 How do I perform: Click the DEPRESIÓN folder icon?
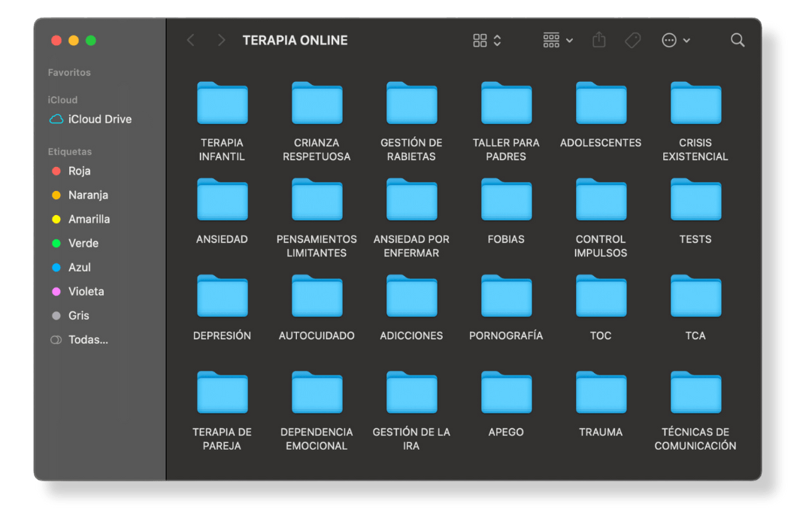222,296
